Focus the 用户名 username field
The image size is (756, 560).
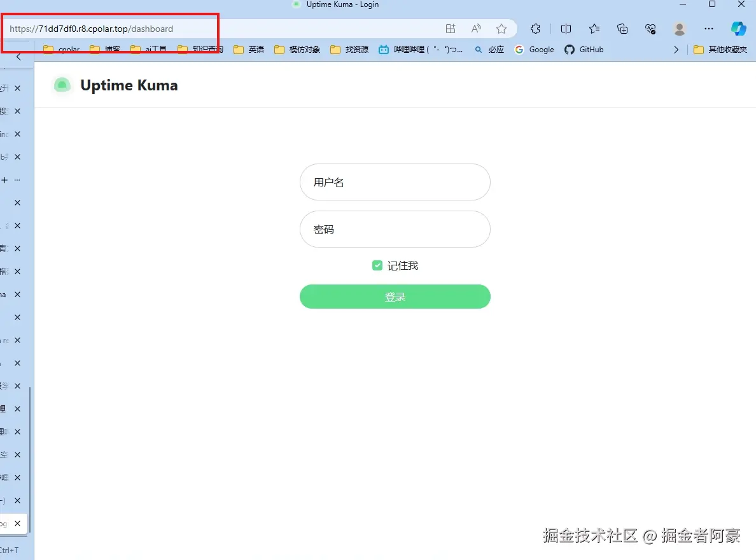395,183
